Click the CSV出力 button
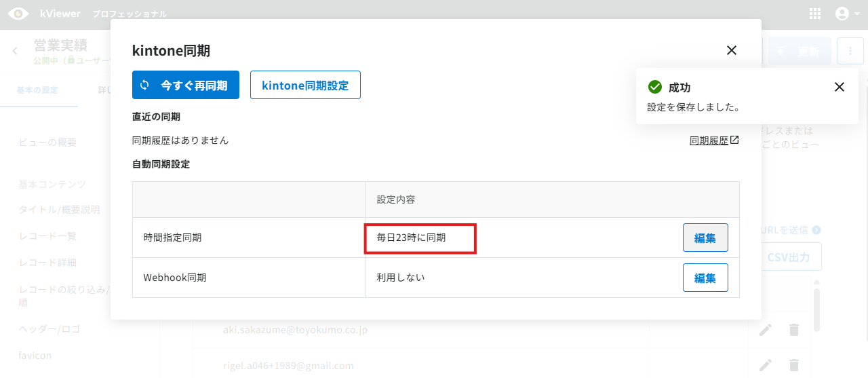Screen dimensions: 868x378 788,257
